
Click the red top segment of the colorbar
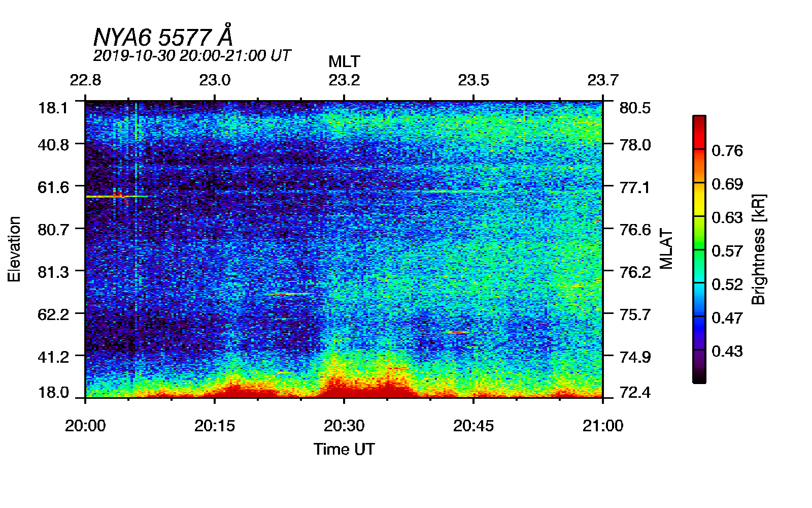699,132
